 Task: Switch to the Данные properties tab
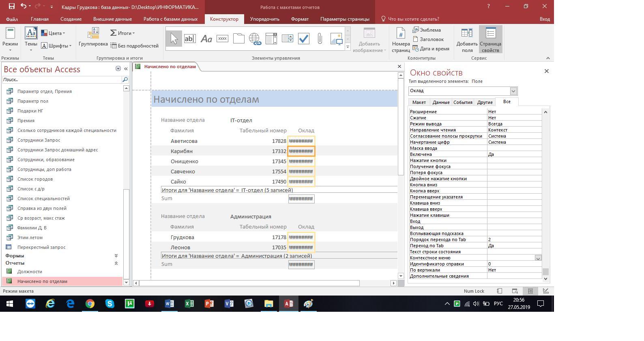coord(440,102)
